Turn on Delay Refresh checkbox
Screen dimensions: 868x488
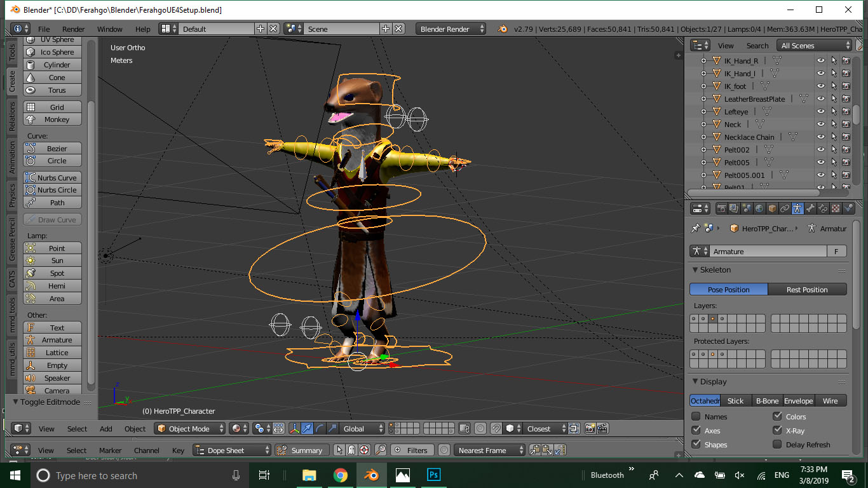click(777, 445)
